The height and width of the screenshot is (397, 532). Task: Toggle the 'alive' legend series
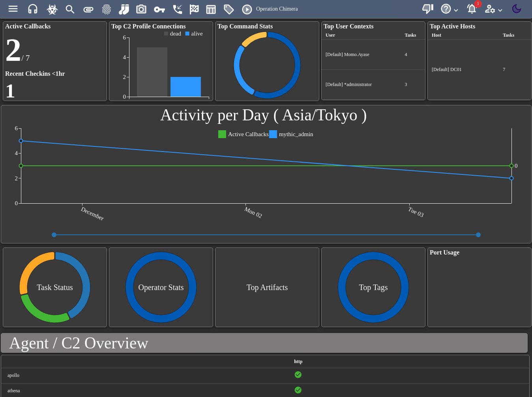pyautogui.click(x=194, y=34)
